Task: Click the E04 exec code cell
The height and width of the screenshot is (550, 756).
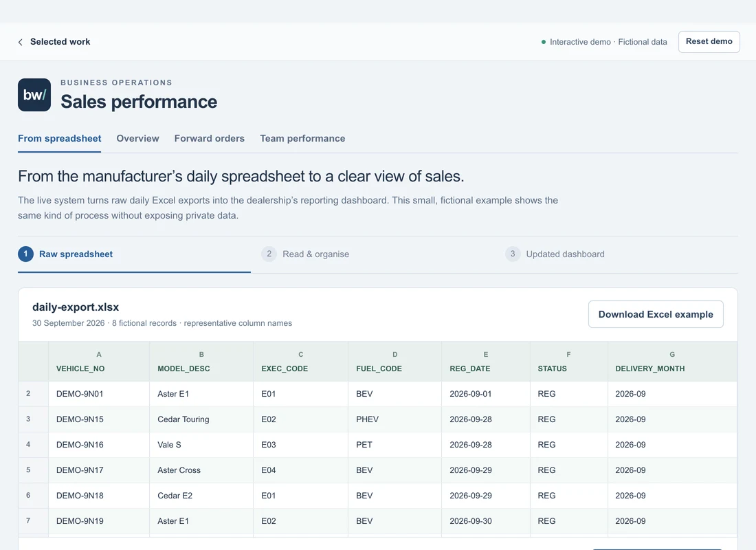Action: point(301,470)
